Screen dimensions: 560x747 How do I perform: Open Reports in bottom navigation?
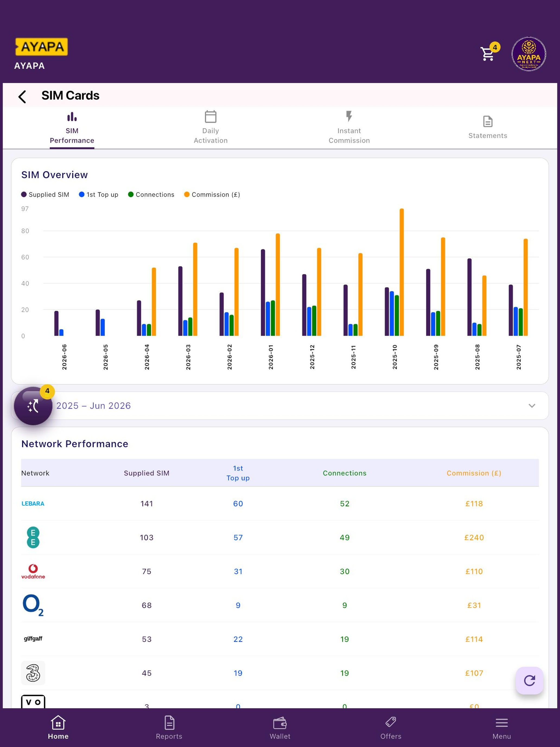pos(169,727)
